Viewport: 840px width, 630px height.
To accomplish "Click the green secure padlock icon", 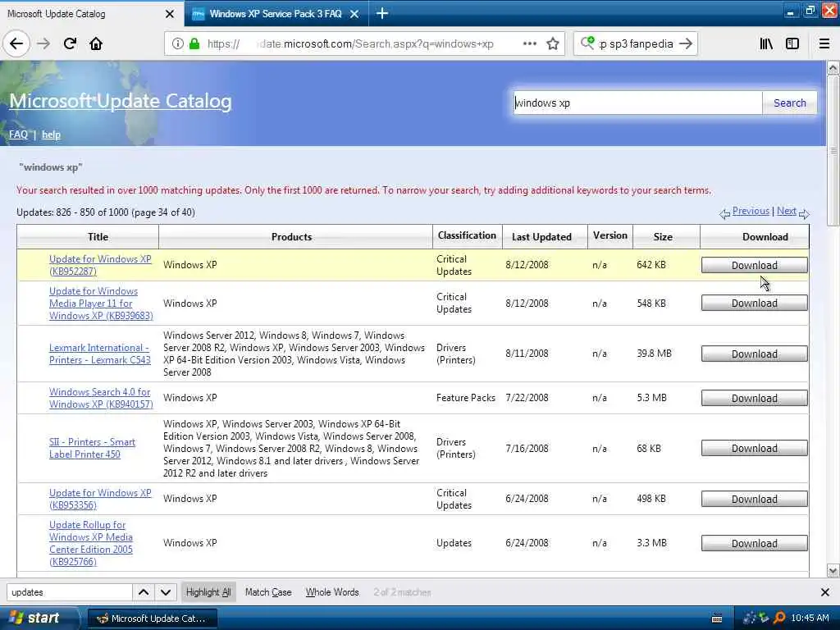I will 194,44.
